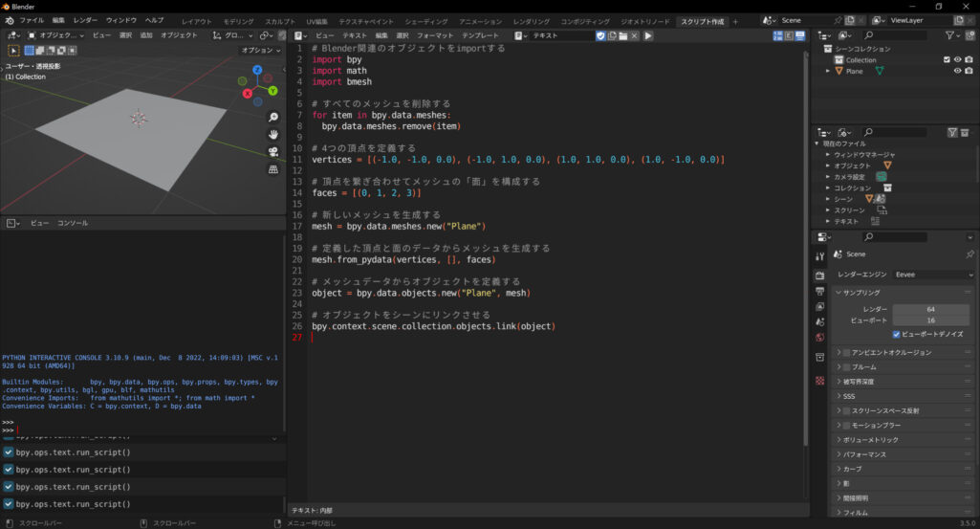
Task: Open the Render properties tab icon
Action: [x=820, y=276]
